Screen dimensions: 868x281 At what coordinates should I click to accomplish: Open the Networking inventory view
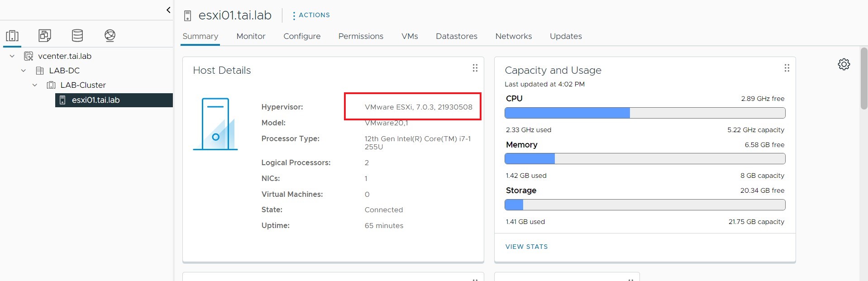point(110,35)
